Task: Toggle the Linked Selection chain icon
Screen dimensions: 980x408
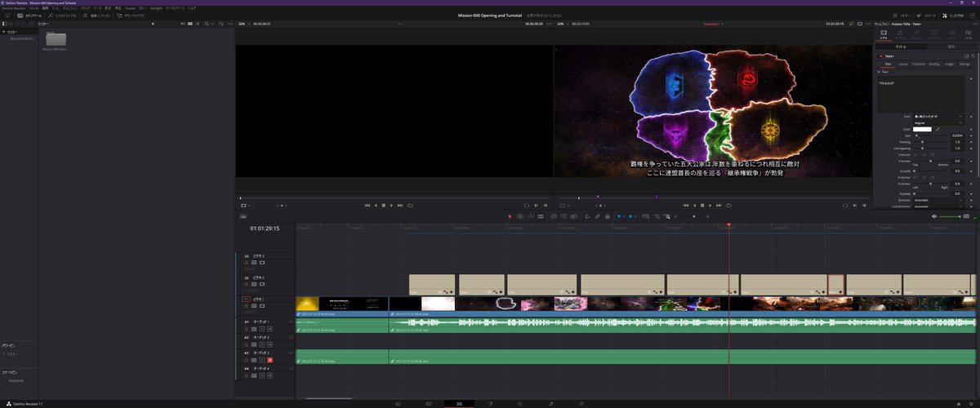Action: point(597,216)
